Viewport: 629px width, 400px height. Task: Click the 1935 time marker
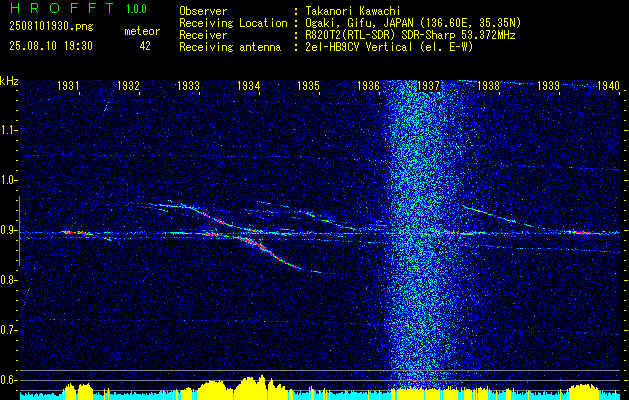[x=308, y=85]
